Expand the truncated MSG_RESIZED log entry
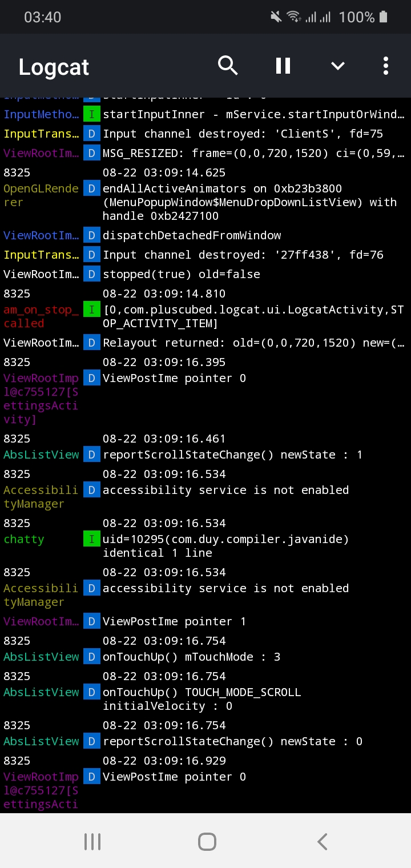Screen dimensions: 411x868 click(228, 153)
